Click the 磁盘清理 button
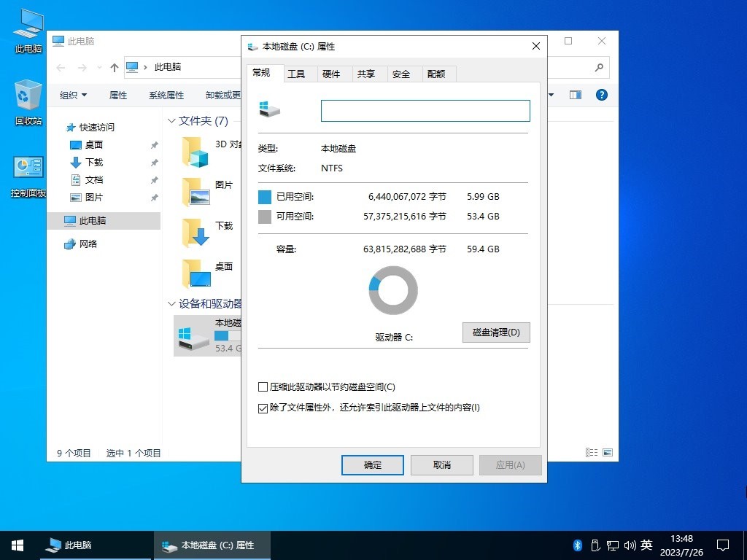 (x=496, y=332)
